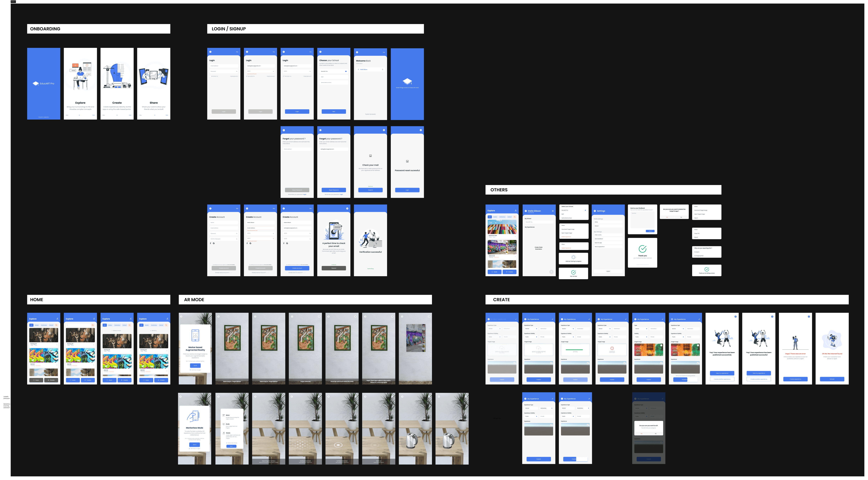Image resolution: width=868 pixels, height=480 pixels.
Task: Close the perfect time to check email screen
Action: 347,209
